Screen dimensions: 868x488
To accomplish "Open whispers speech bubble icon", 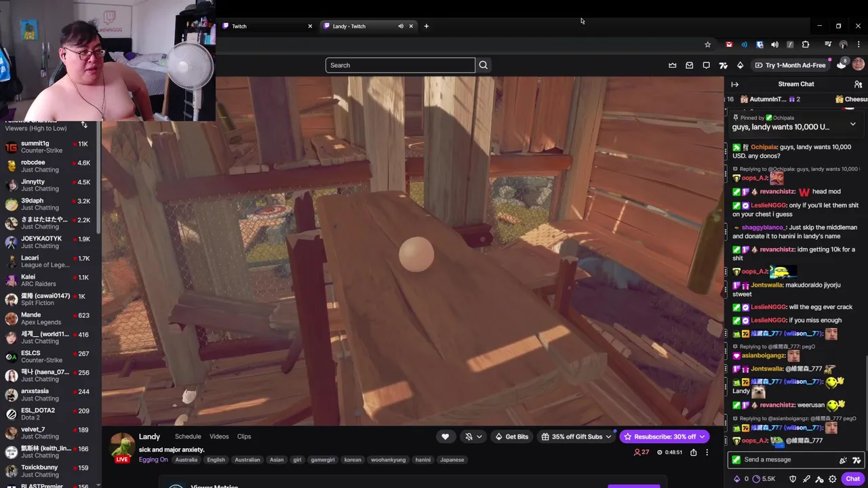I will (x=707, y=65).
